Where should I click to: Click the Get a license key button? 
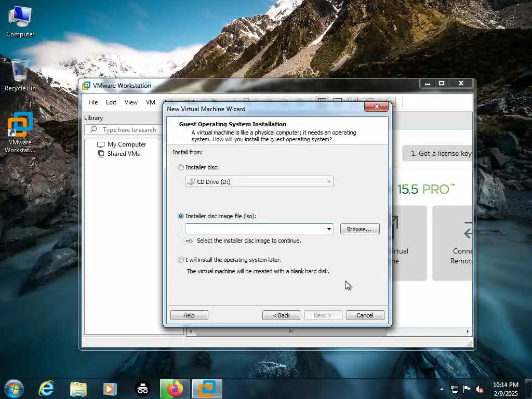tap(437, 153)
